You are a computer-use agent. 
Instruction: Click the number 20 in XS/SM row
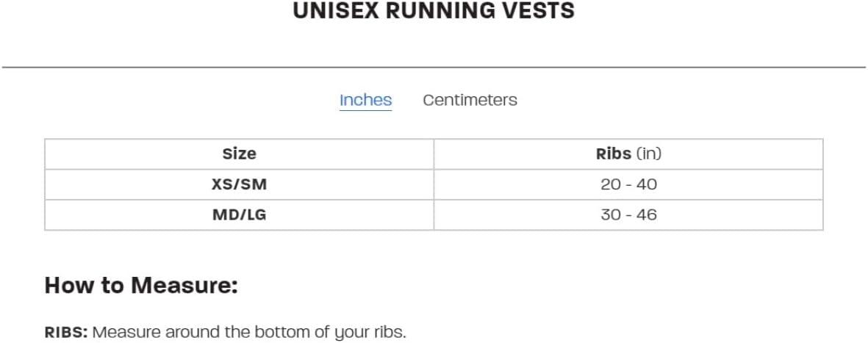611,184
